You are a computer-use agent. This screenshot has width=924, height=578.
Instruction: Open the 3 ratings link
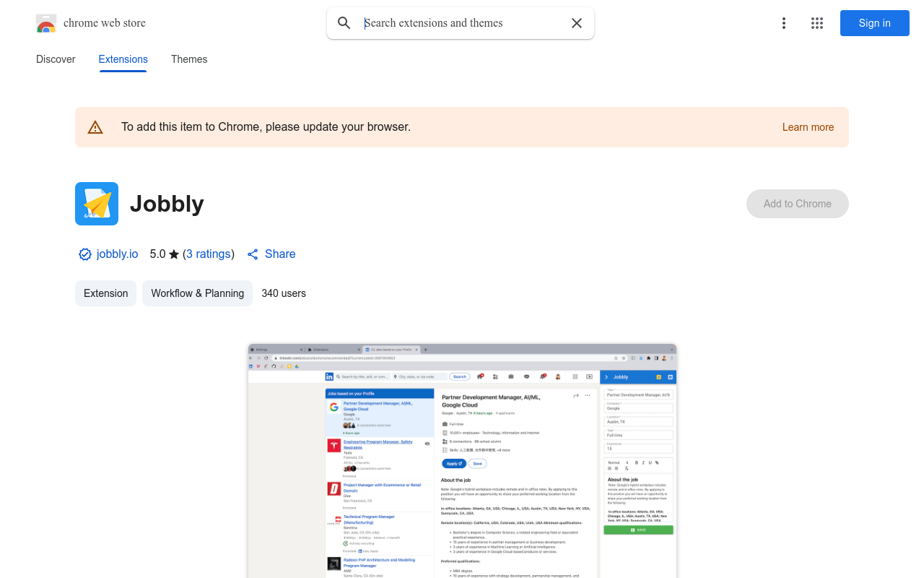pyautogui.click(x=209, y=254)
